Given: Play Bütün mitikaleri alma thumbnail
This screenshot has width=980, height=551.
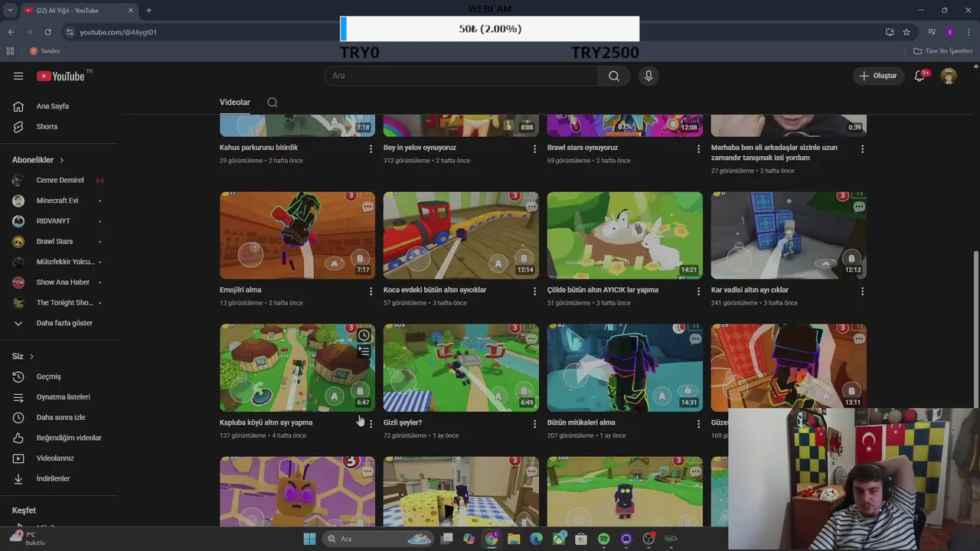Looking at the screenshot, I should 625,367.
